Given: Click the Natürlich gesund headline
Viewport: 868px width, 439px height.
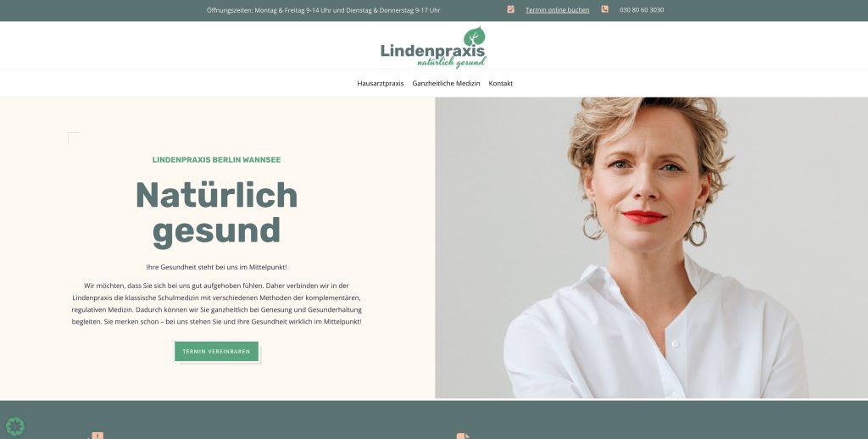Looking at the screenshot, I should point(216,213).
